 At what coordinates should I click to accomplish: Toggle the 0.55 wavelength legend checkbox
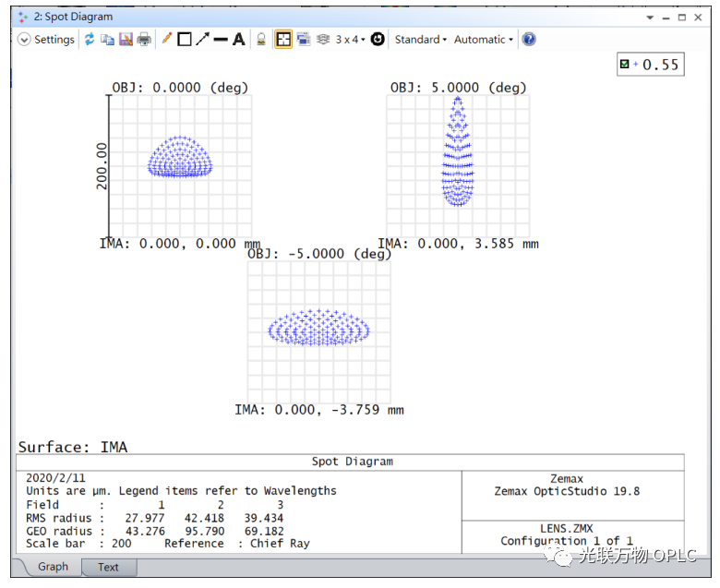click(x=625, y=65)
